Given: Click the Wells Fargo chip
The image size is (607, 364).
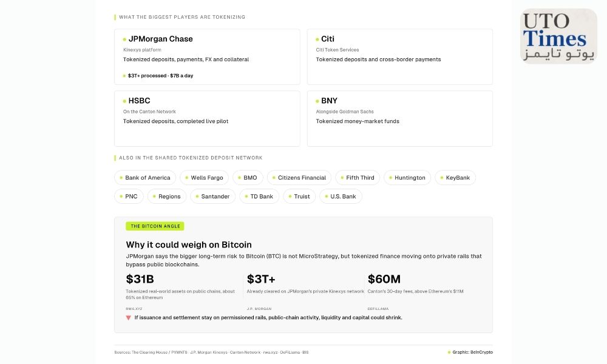Looking at the screenshot, I should pos(205,178).
